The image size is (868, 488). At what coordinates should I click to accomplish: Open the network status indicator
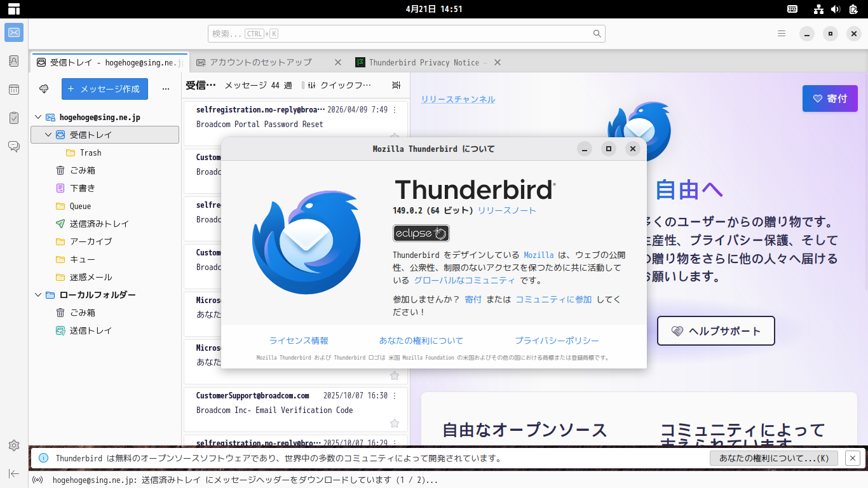[819, 9]
